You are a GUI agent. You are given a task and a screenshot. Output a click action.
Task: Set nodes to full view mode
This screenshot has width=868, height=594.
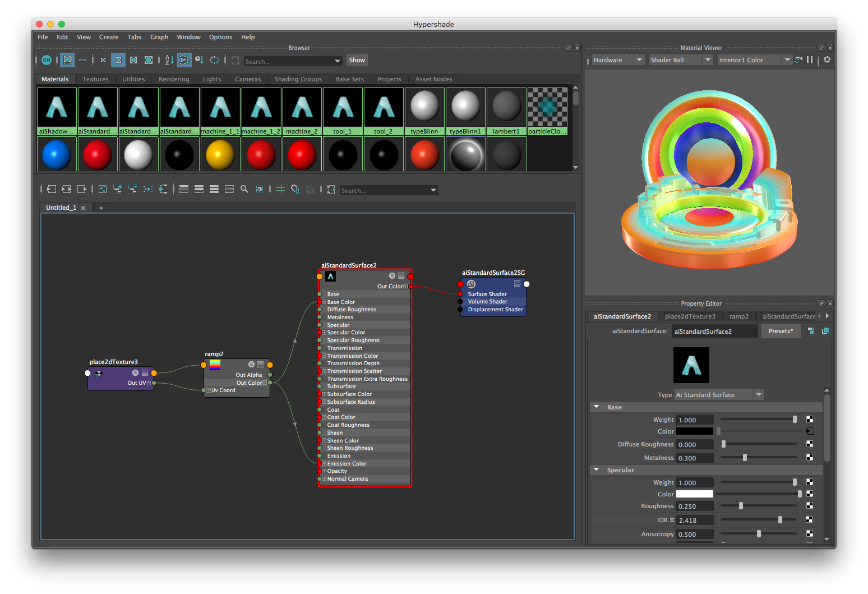pos(214,190)
